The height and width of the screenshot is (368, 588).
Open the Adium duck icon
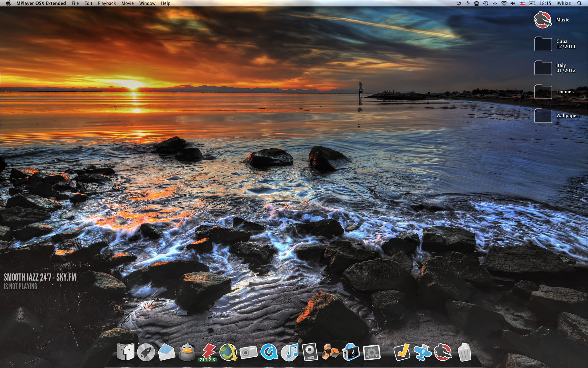187,352
